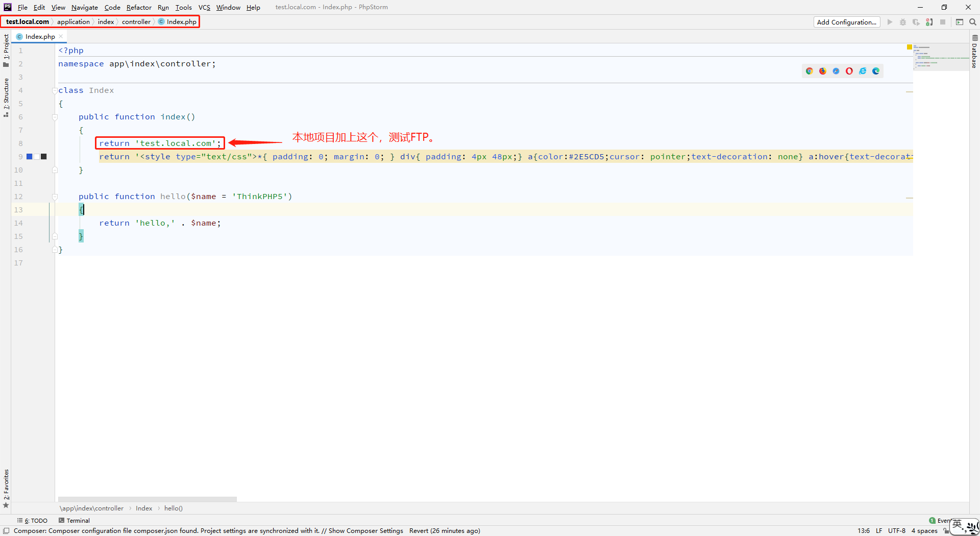
Task: Open the Event Log notification
Action: coord(940,521)
